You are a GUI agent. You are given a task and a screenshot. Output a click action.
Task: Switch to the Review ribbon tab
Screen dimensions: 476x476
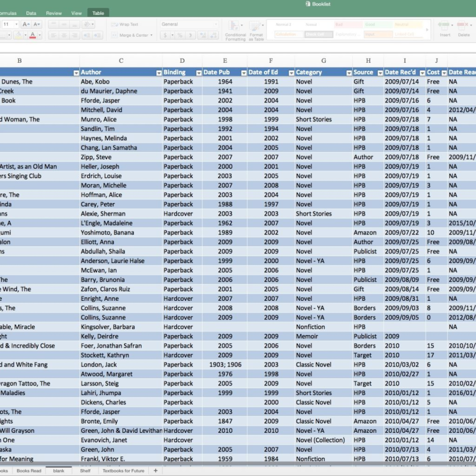coord(54,13)
